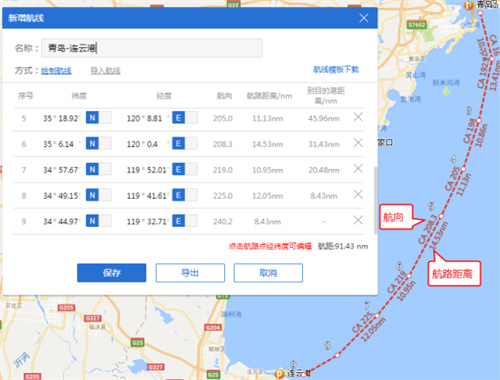Viewport: 500px width, 380px height.
Task: Toggle E/W longitude switch in row 6
Action: click(x=185, y=143)
